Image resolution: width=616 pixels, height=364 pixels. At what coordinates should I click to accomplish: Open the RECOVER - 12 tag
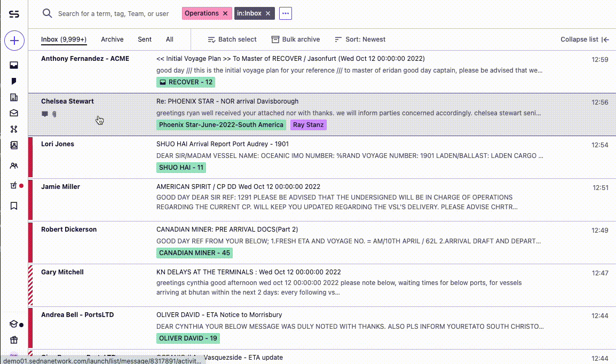[186, 82]
